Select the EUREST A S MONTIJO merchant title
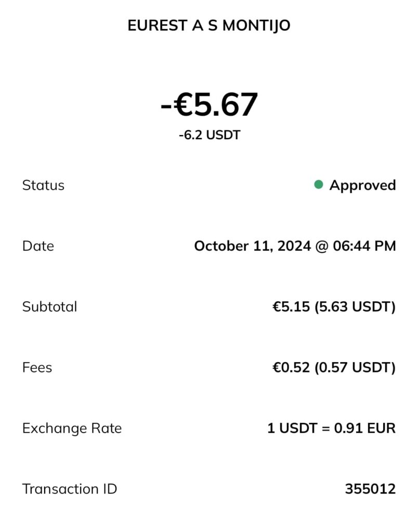Image resolution: width=418 pixels, height=532 pixels. tap(209, 26)
